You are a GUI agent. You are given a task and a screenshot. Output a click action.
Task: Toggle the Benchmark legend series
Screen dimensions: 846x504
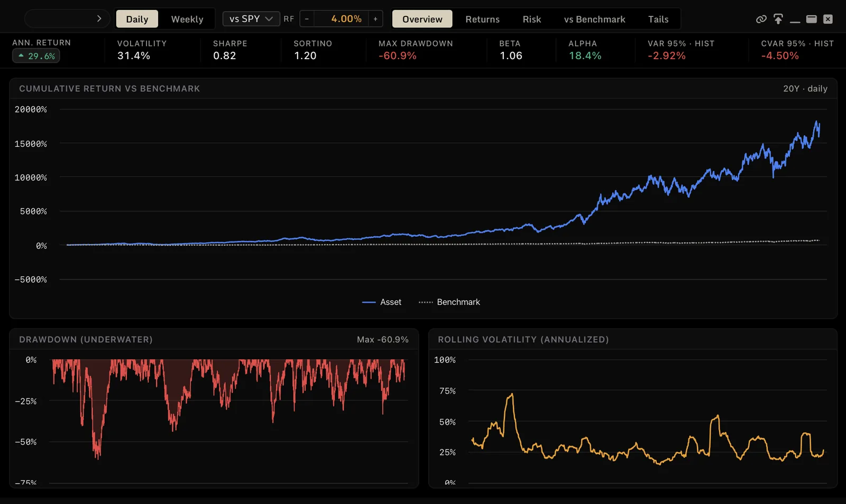(x=449, y=302)
